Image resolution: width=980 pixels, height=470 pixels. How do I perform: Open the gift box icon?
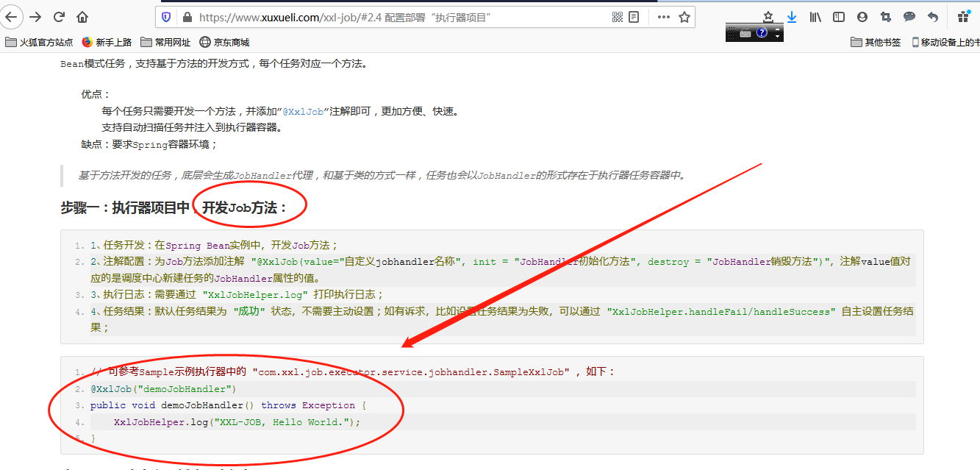pos(963,16)
